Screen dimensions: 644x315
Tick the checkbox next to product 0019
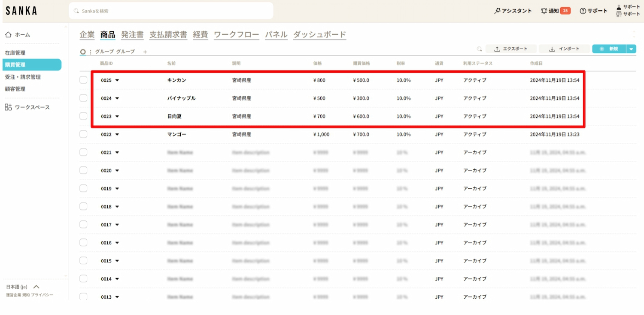coord(83,188)
